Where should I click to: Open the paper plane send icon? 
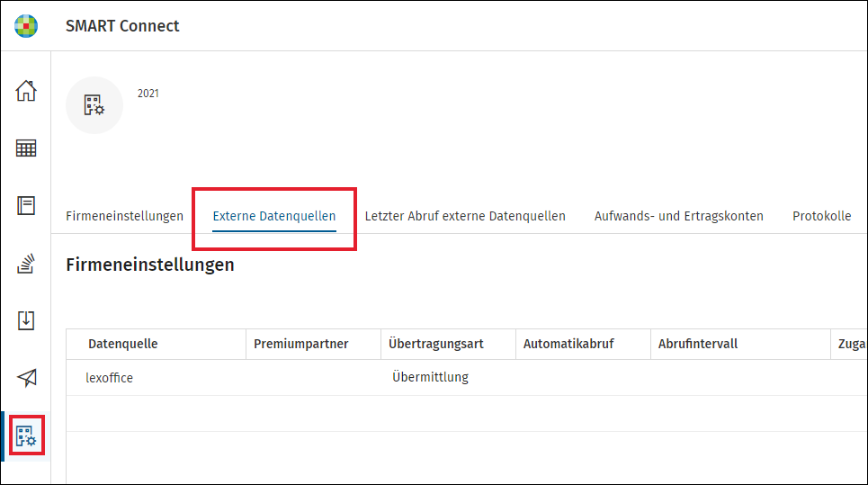27,378
